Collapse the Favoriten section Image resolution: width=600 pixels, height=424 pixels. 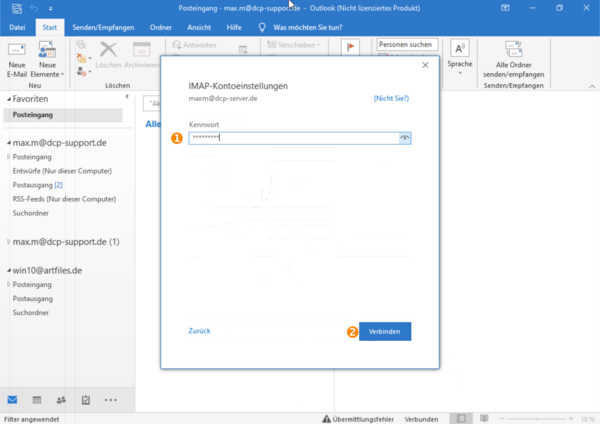tap(9, 99)
